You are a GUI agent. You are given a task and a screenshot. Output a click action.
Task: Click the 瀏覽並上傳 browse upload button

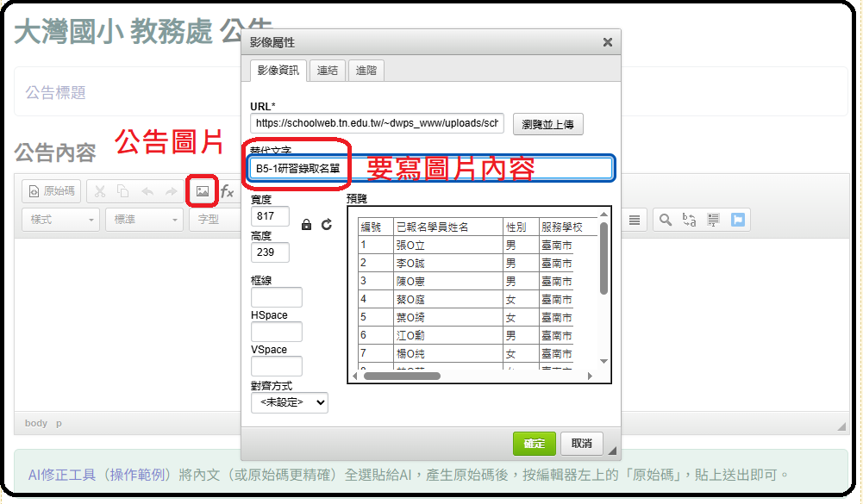(548, 124)
